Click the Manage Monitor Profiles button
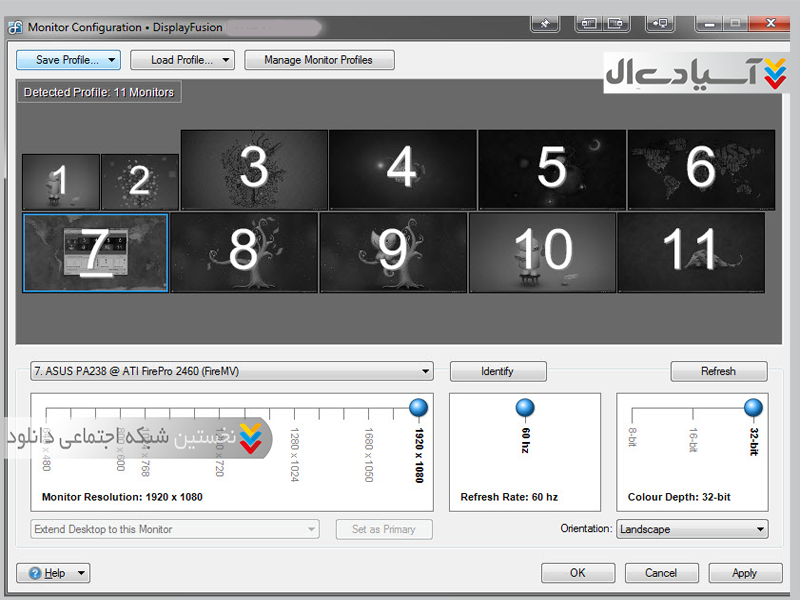Screen dimensions: 800x600 pyautogui.click(x=318, y=60)
